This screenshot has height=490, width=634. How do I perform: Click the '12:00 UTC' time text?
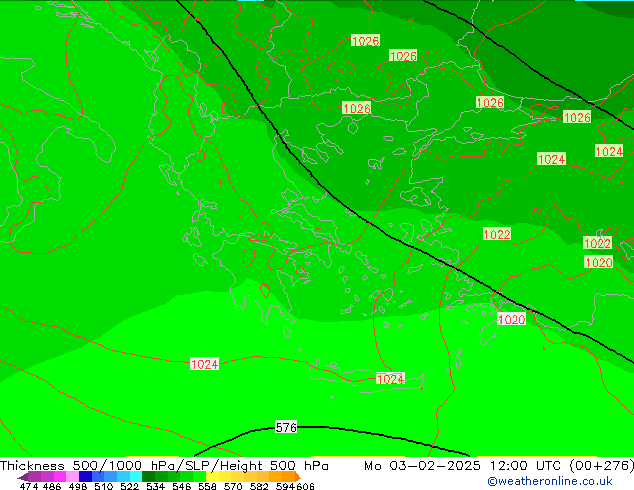point(525,466)
